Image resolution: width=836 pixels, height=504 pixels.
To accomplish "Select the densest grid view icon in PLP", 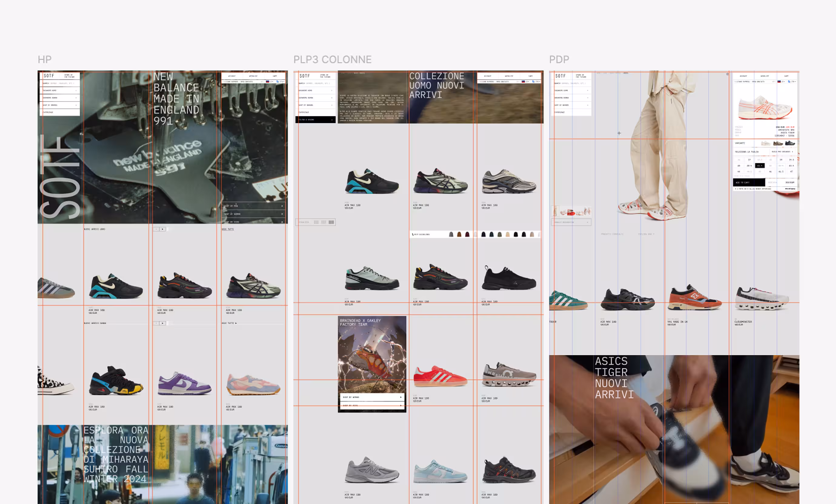I will coord(331,223).
